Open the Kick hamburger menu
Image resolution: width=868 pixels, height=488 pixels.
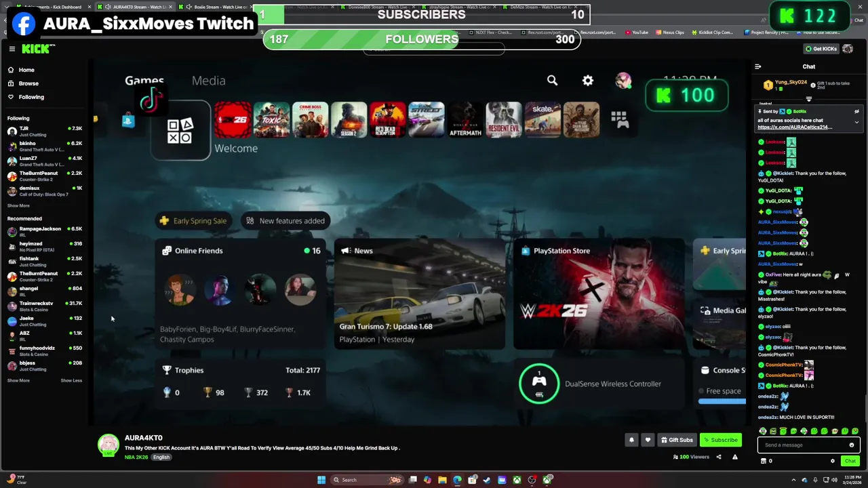click(x=12, y=49)
